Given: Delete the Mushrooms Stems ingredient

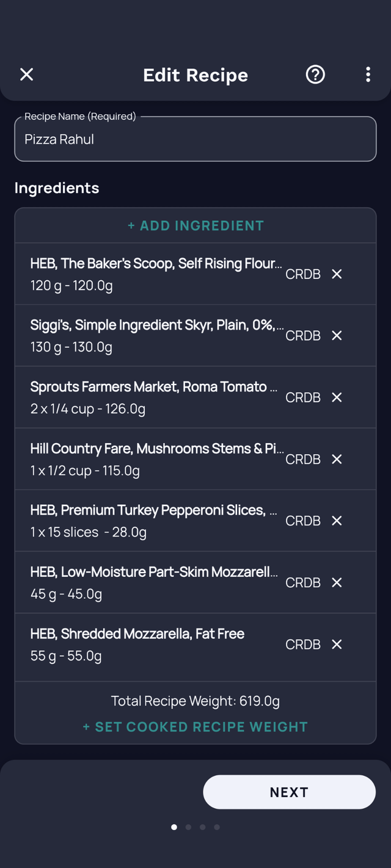Looking at the screenshot, I should [x=337, y=459].
